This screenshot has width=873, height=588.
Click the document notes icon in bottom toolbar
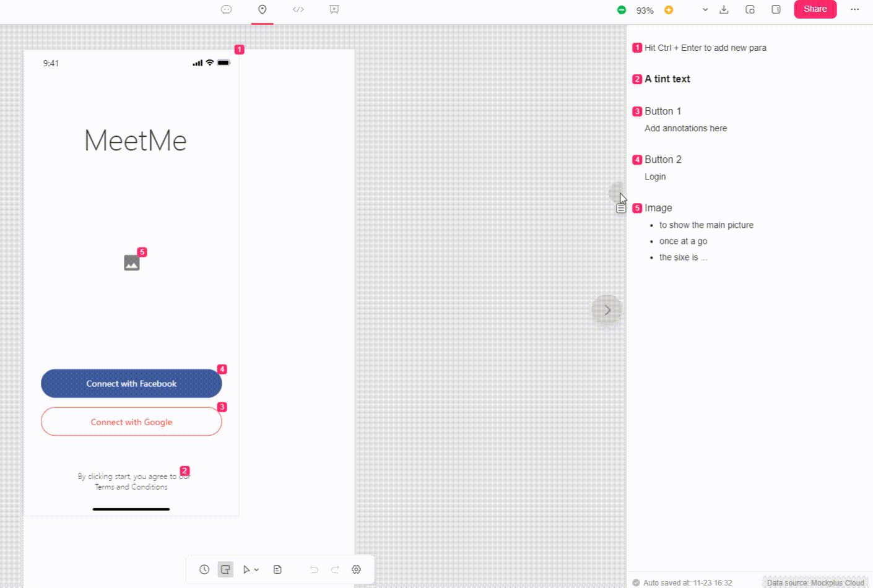click(277, 569)
